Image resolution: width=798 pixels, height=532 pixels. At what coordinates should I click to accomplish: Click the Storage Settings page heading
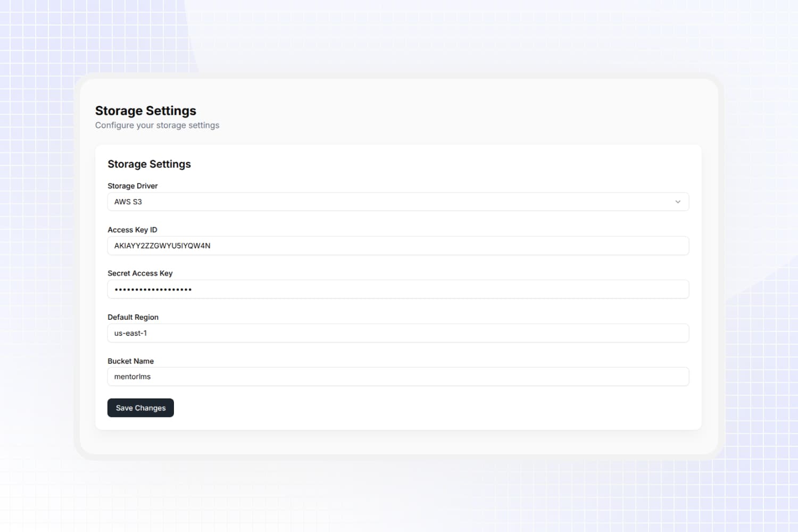click(145, 111)
